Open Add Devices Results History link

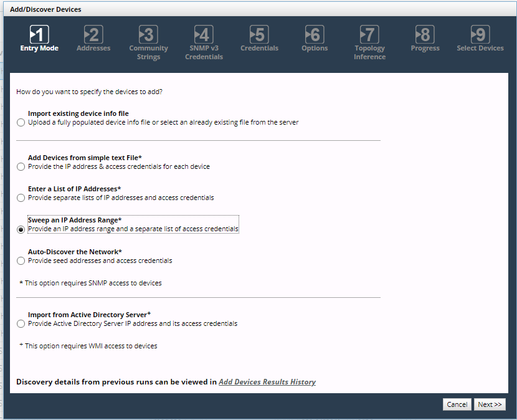pyautogui.click(x=267, y=382)
